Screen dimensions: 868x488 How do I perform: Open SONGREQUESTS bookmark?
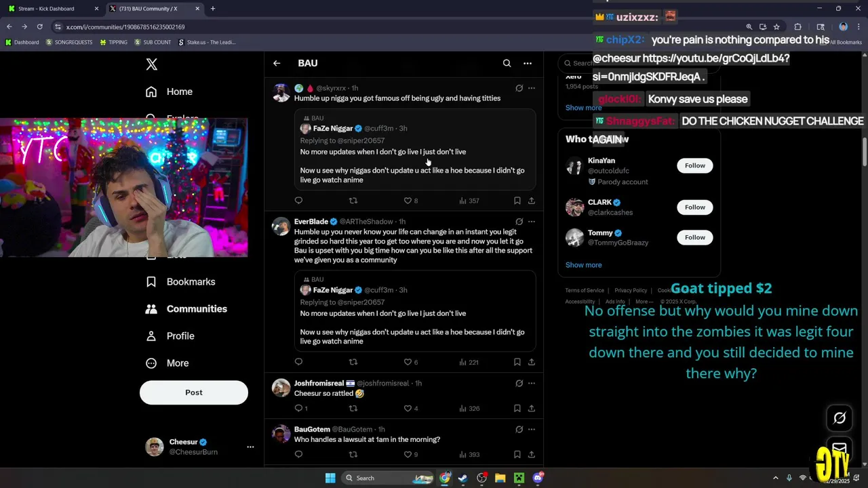[x=69, y=42]
